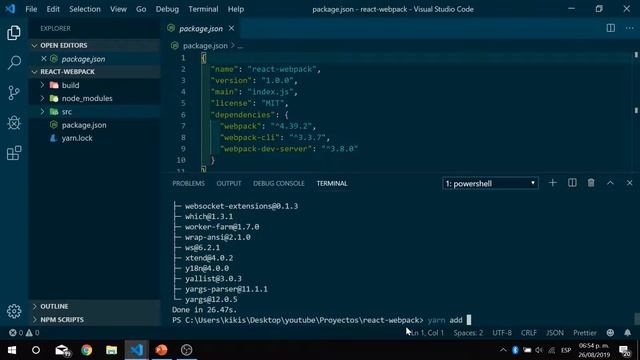Select the Terminal panel tab

coord(332,183)
